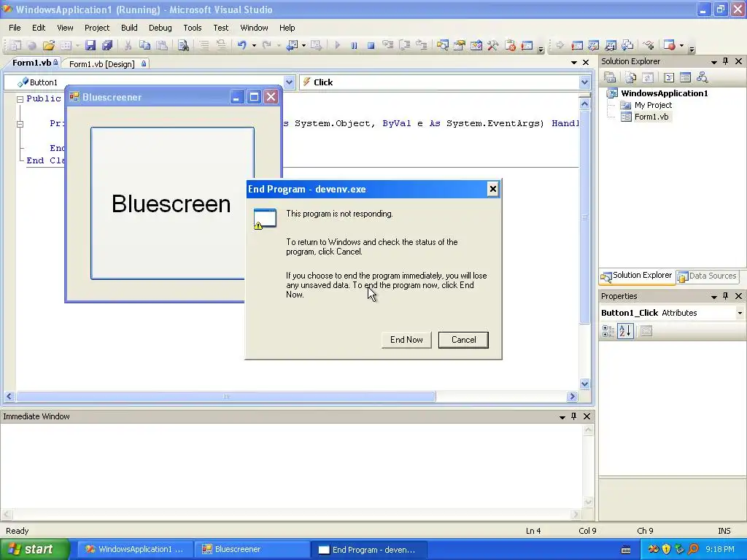Click the security shield icon in system tray
747x560 pixels.
pyautogui.click(x=666, y=549)
